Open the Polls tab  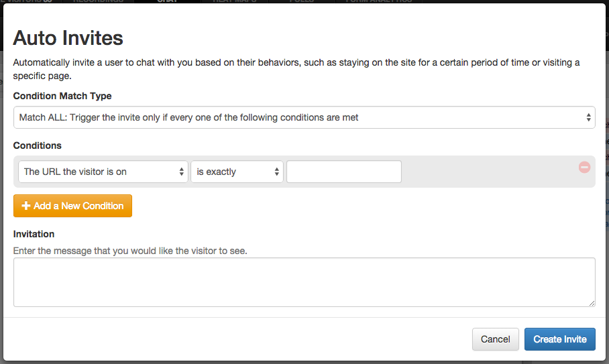tap(302, 1)
